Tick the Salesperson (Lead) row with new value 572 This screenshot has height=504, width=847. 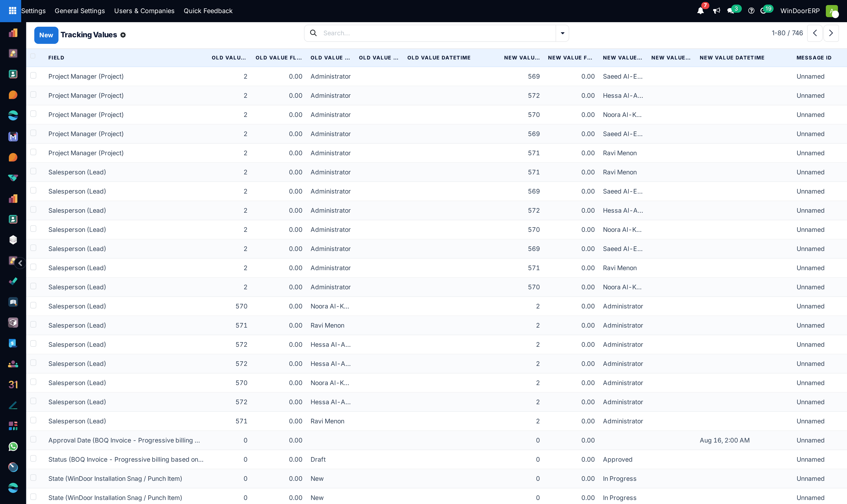(33, 209)
